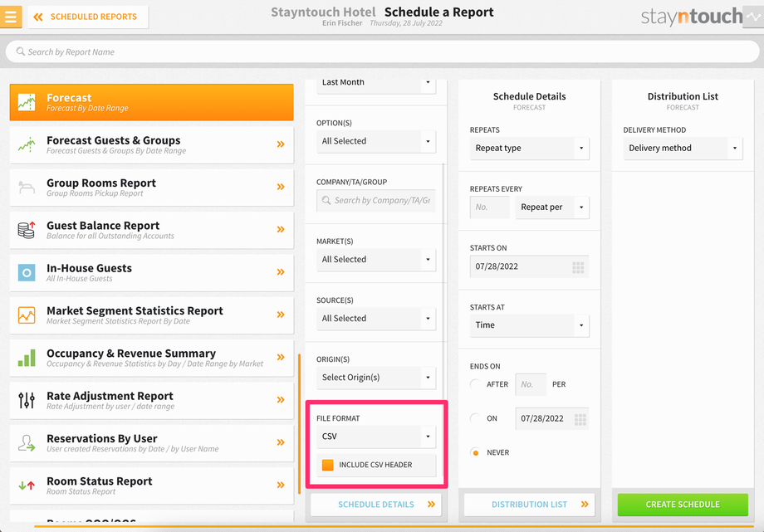Screen dimensions: 764x532
Task: Click the Reservations By User arrow
Action: (281, 442)
